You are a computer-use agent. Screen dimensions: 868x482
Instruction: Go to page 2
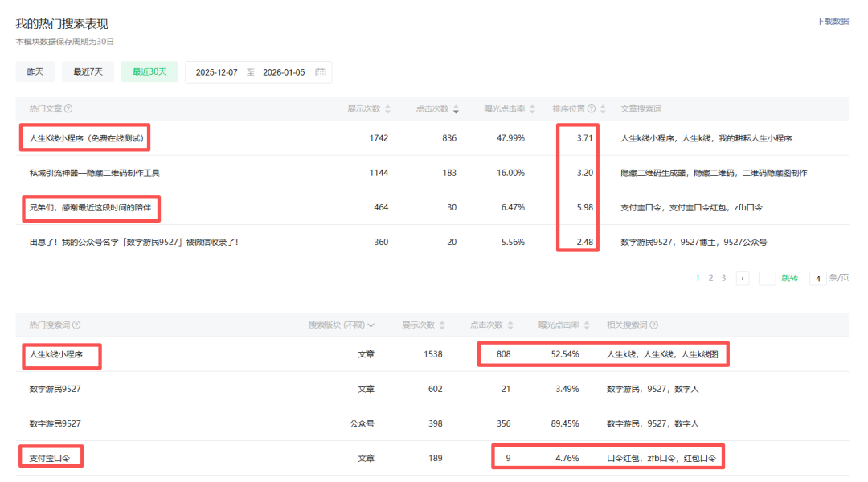coord(710,278)
